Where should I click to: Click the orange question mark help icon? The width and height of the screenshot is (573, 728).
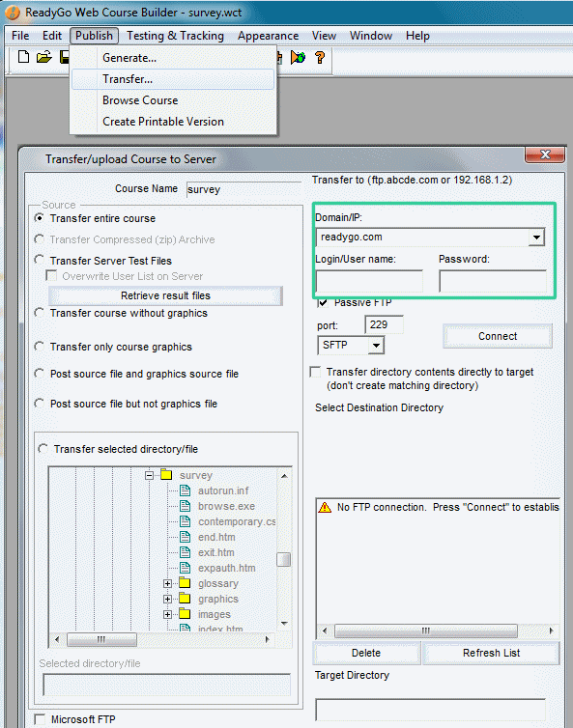pos(320,58)
